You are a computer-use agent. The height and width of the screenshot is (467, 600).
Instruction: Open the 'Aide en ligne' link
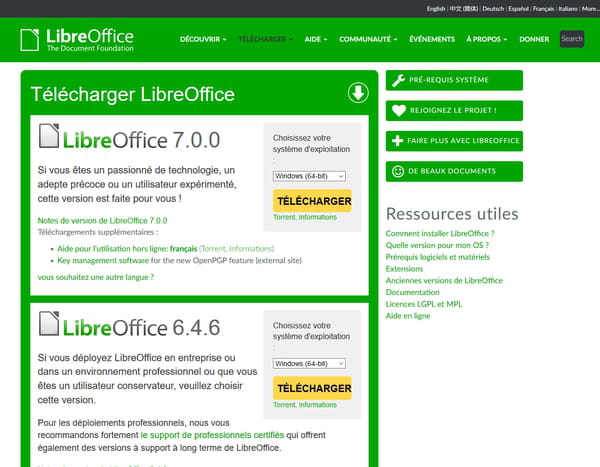pyautogui.click(x=408, y=316)
